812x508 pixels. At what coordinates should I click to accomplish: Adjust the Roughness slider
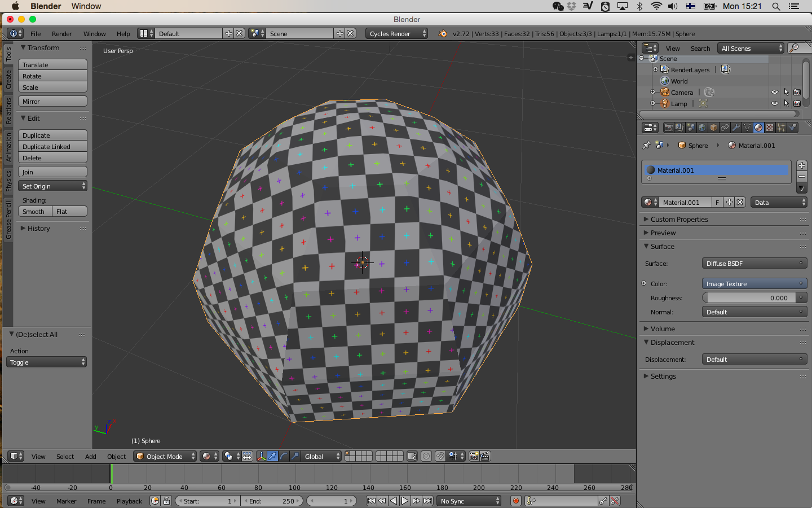tap(748, 298)
